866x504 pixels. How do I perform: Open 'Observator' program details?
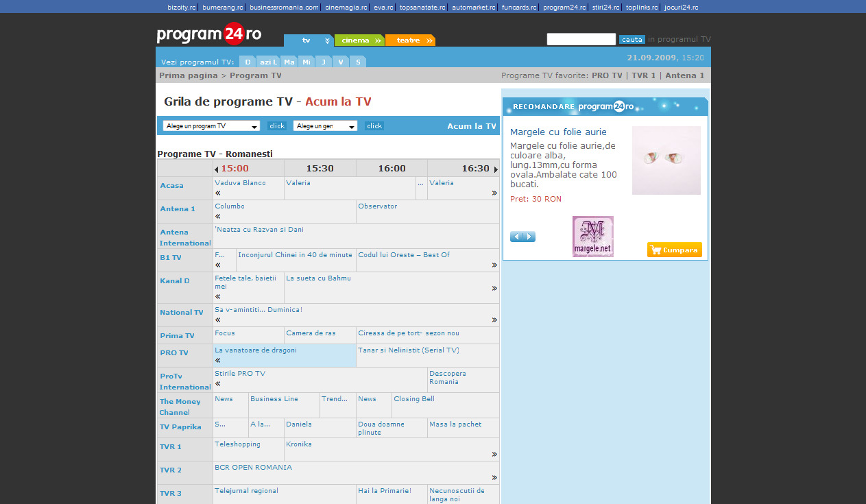pos(378,206)
